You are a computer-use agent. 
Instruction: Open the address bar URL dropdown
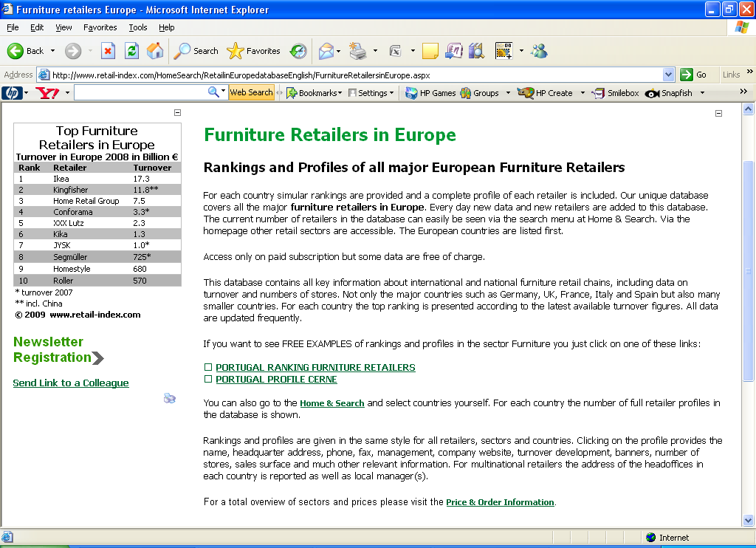[669, 75]
